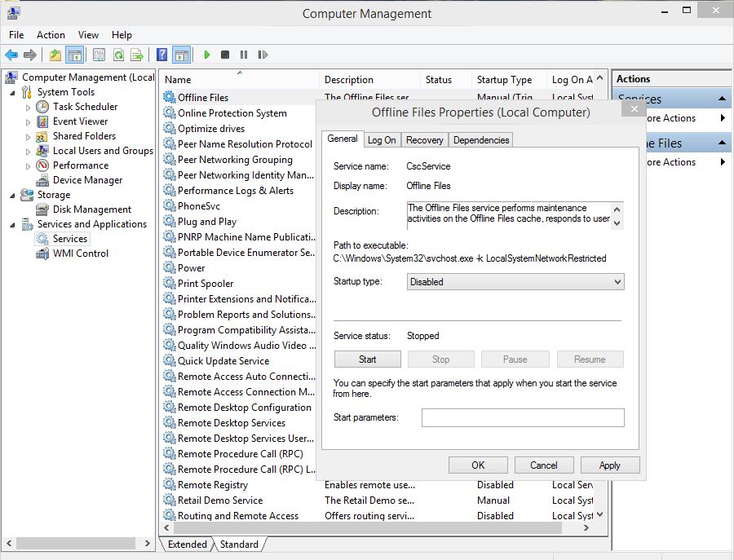Sort services by Name column header
Screen dimensions: 734x560
(240, 80)
